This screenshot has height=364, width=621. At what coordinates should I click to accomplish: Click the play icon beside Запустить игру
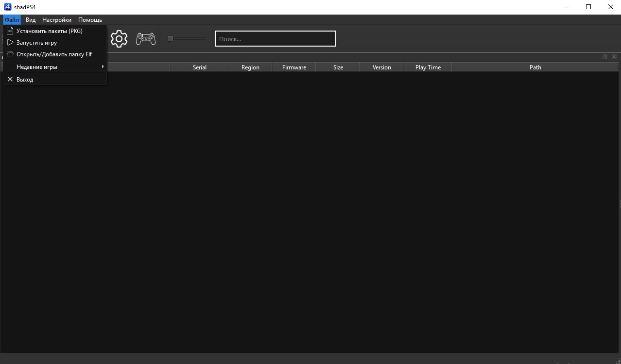[10, 43]
